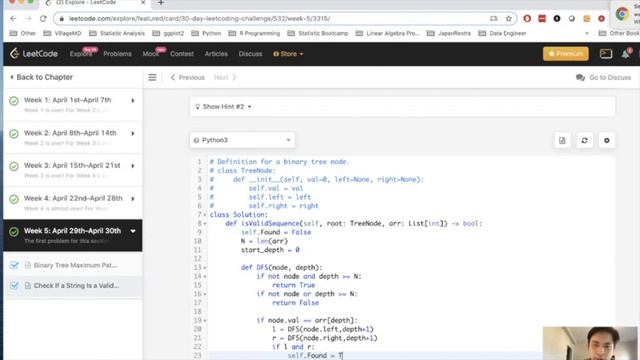The image size is (640, 360).
Task: Go to the Previous problem
Action: tap(188, 78)
